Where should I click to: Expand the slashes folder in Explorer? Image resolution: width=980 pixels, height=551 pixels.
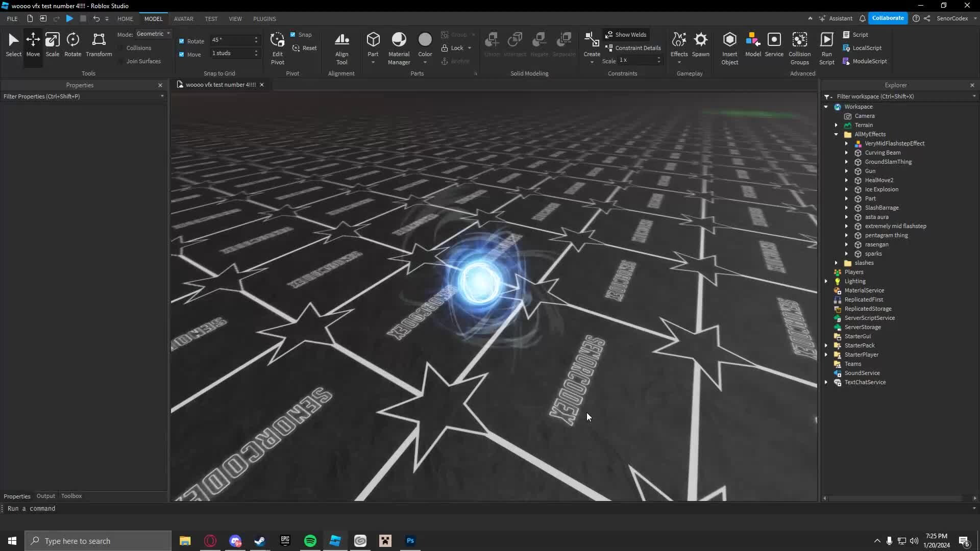point(837,263)
